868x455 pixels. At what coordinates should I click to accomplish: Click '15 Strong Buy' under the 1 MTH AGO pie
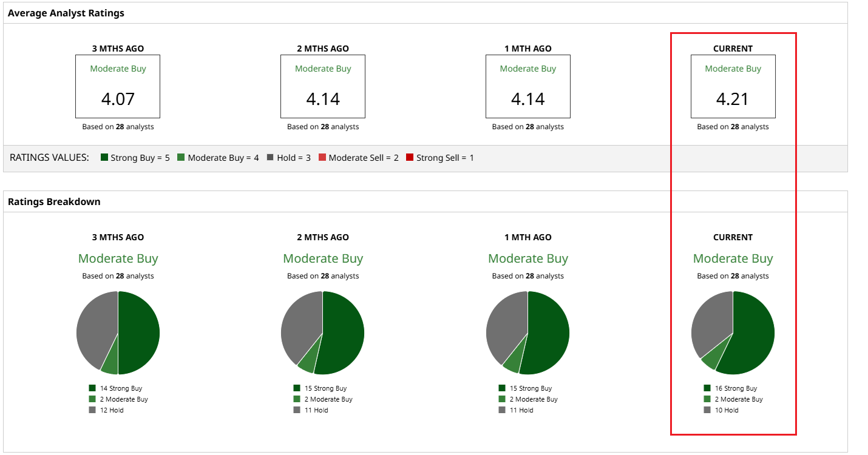coord(531,388)
